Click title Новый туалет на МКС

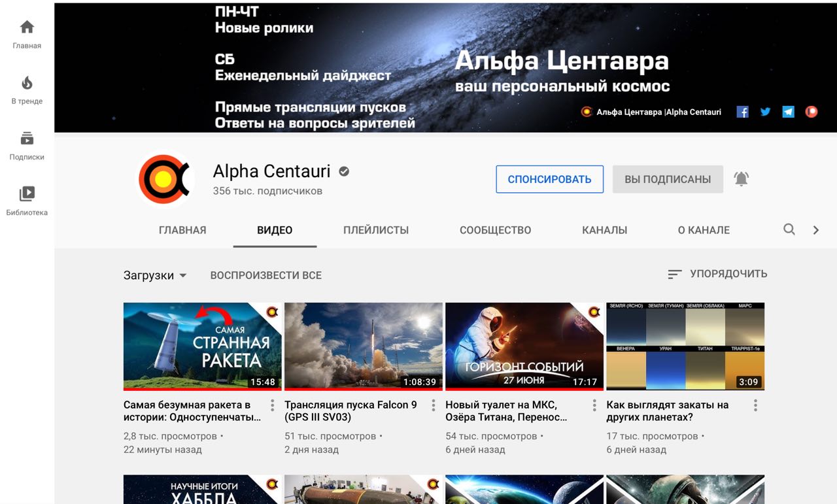[506, 411]
